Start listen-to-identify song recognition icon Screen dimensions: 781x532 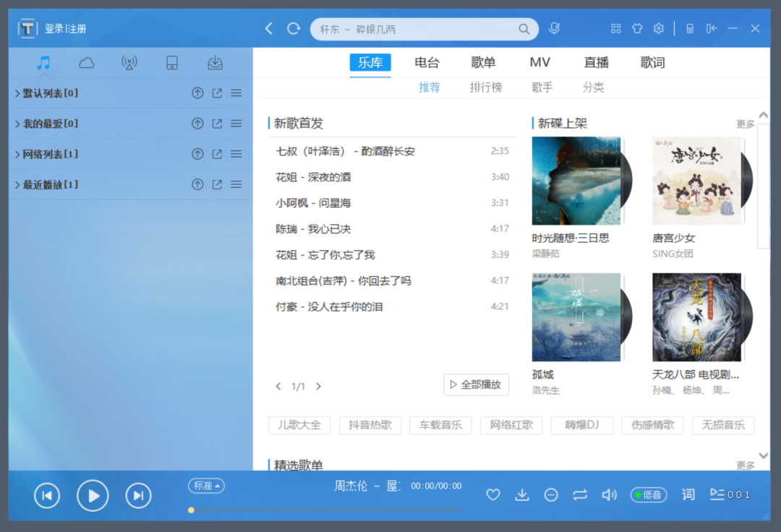555,28
